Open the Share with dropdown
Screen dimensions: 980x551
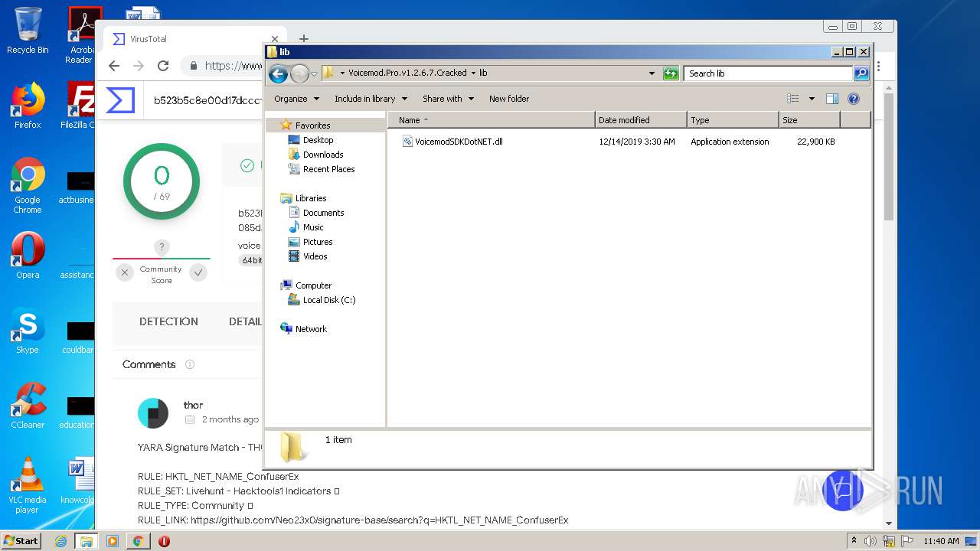pos(448,99)
